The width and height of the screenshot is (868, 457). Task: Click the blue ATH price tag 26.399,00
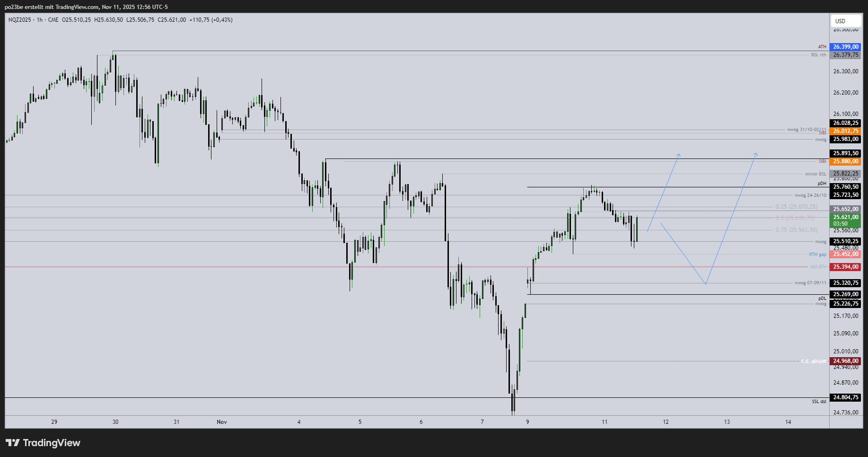point(845,47)
